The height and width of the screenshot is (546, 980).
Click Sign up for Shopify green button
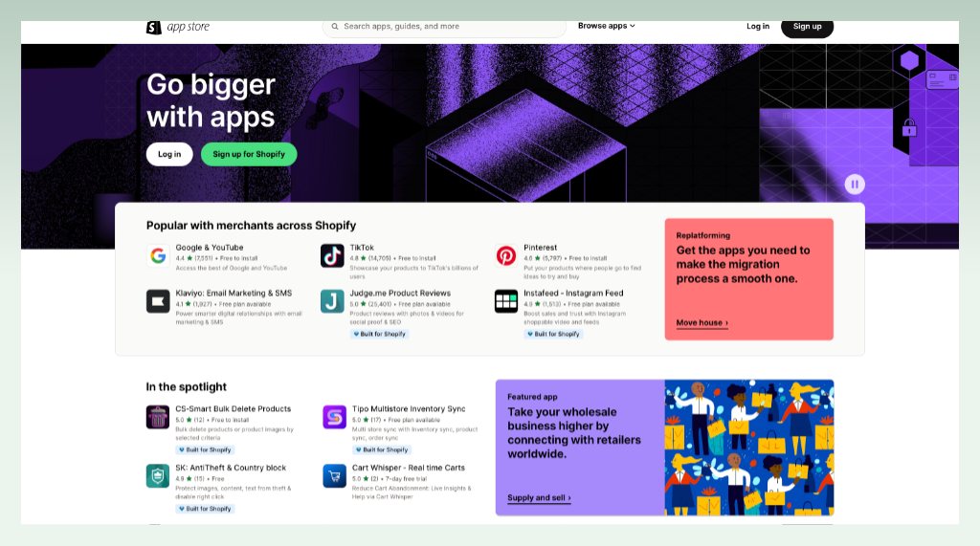pyautogui.click(x=249, y=154)
